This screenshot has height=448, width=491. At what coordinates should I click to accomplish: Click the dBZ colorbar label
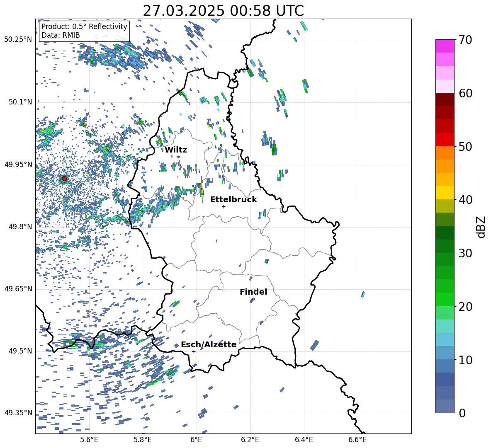click(481, 227)
